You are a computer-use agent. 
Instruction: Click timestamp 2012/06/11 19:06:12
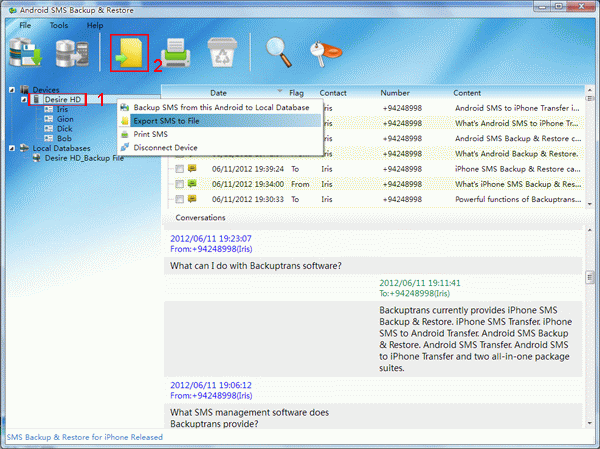(211, 385)
